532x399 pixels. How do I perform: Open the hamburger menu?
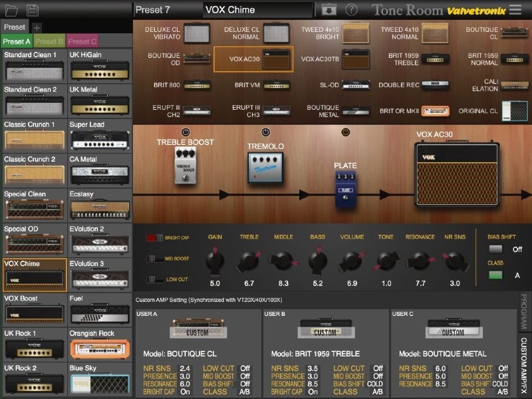pos(515,10)
